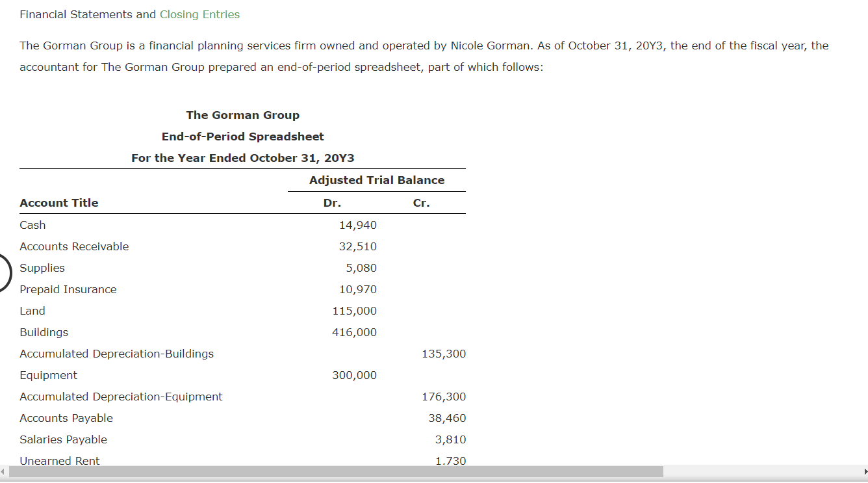Select the Accounts Receivable account title
The height and width of the screenshot is (483, 868).
coord(74,246)
